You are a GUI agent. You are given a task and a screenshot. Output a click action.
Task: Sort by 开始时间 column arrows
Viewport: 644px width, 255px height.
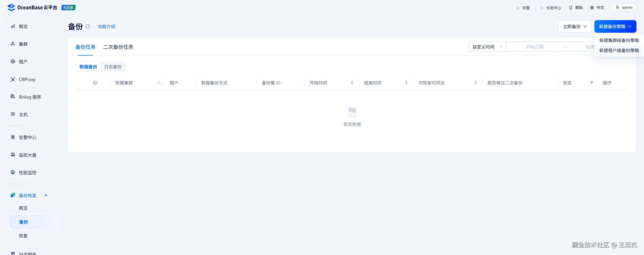352,83
